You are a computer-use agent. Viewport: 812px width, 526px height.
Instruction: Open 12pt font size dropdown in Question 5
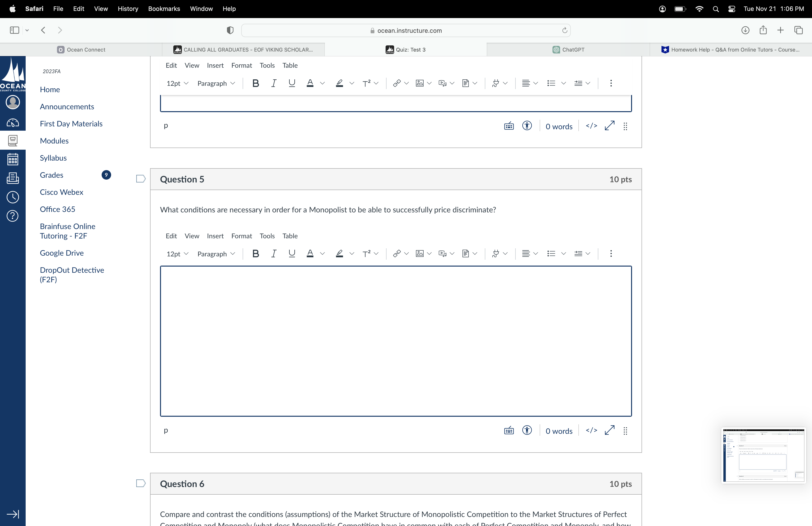177,254
